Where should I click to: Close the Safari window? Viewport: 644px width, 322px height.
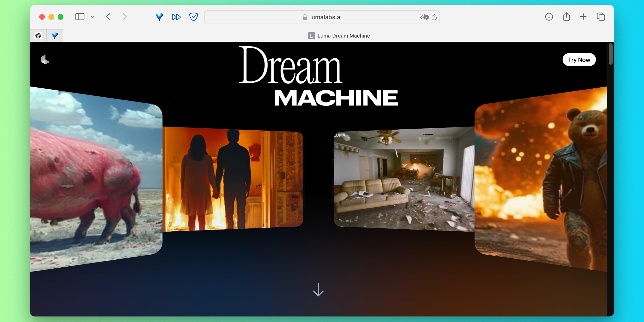point(42,17)
